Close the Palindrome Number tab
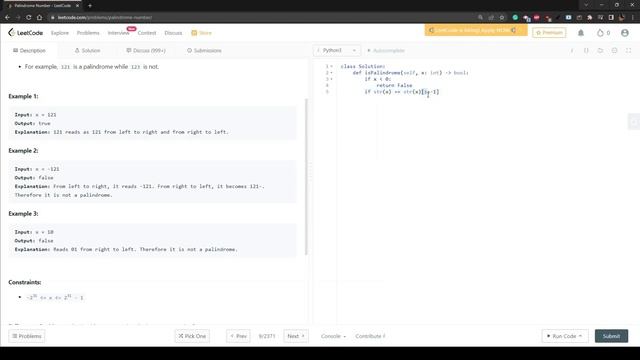Screen dimensions: 640x360 pyautogui.click(x=77, y=6)
